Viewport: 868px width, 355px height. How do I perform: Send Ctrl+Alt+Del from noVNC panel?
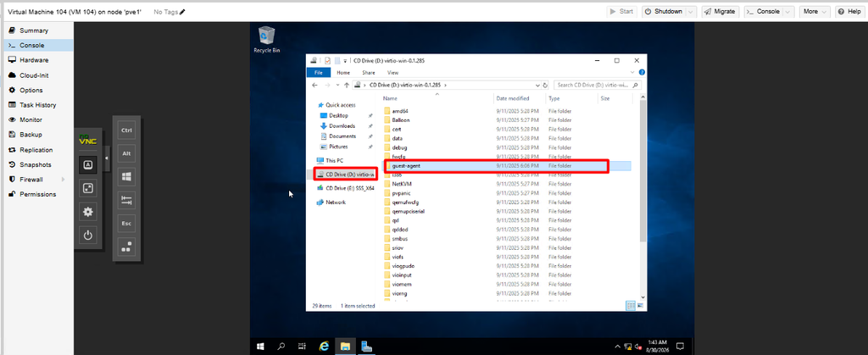click(126, 247)
